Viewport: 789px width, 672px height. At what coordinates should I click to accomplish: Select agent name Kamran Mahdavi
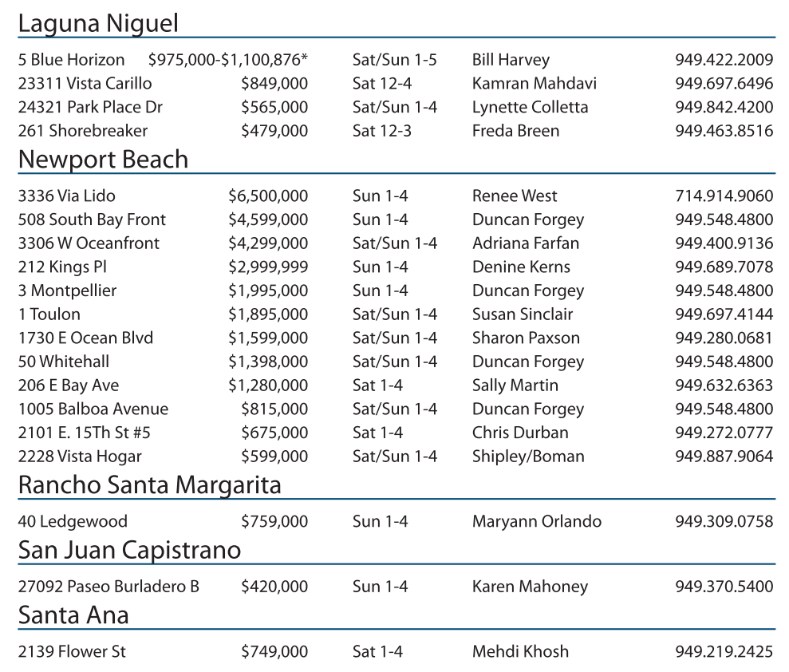[534, 84]
